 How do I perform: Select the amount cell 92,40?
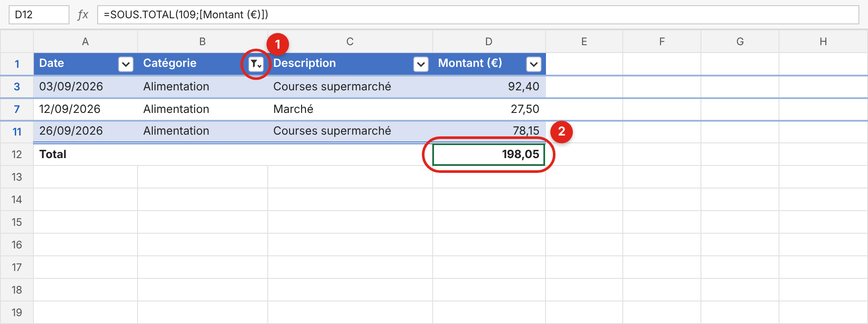click(x=489, y=86)
